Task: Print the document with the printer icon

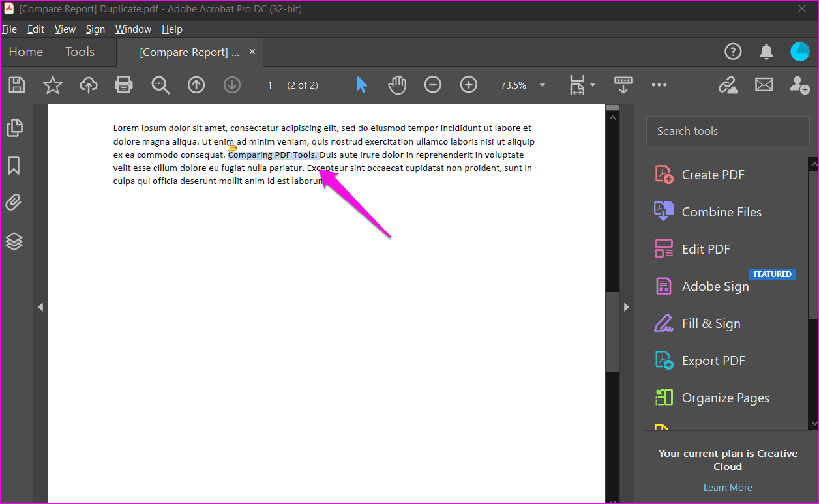Action: (x=124, y=85)
